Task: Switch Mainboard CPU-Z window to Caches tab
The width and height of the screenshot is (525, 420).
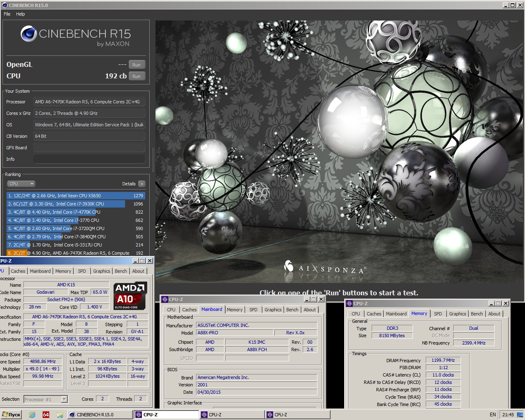Action: pos(189,310)
